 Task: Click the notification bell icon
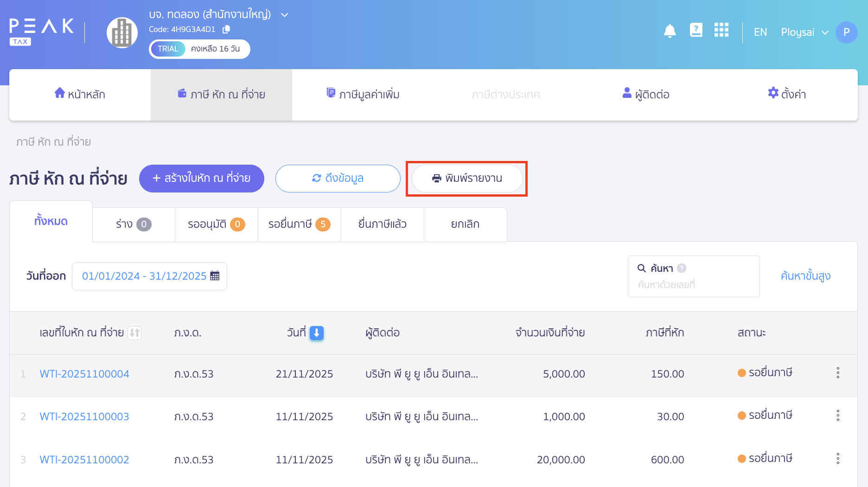pyautogui.click(x=670, y=32)
